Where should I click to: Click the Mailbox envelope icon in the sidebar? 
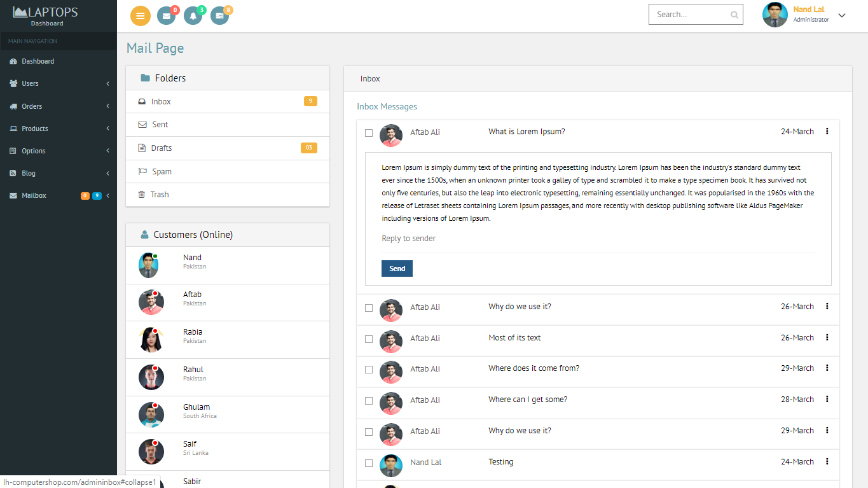(x=13, y=195)
